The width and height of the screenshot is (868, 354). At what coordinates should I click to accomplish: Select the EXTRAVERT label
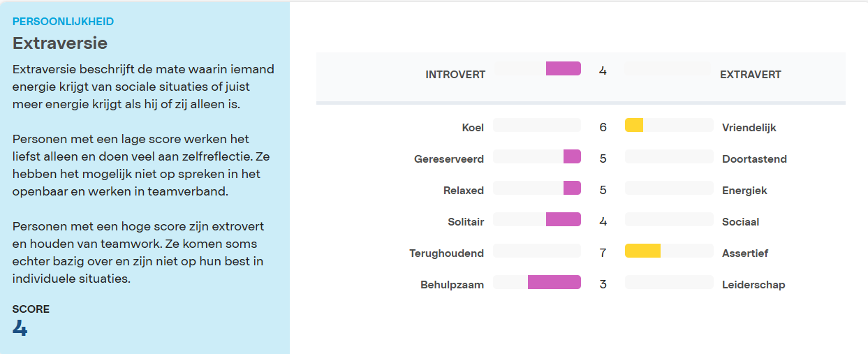[x=750, y=75]
